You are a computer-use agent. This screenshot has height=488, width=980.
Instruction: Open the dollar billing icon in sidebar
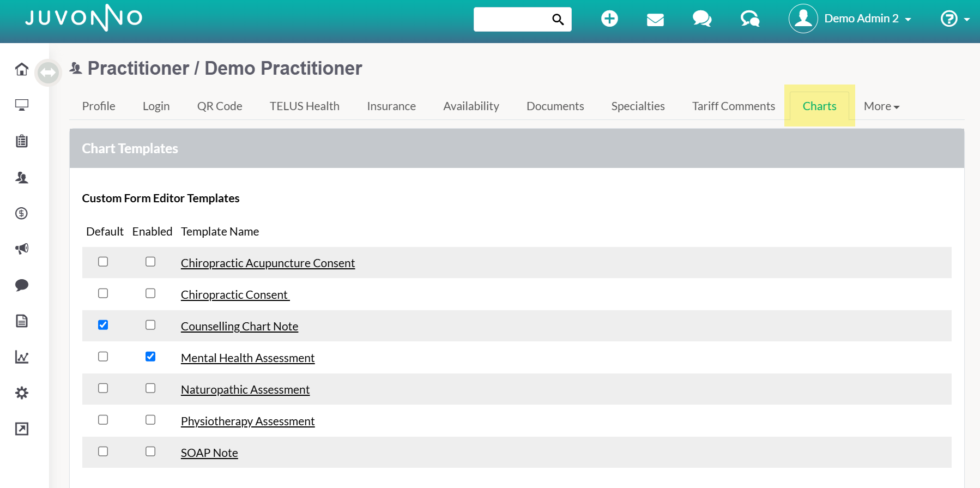22,213
